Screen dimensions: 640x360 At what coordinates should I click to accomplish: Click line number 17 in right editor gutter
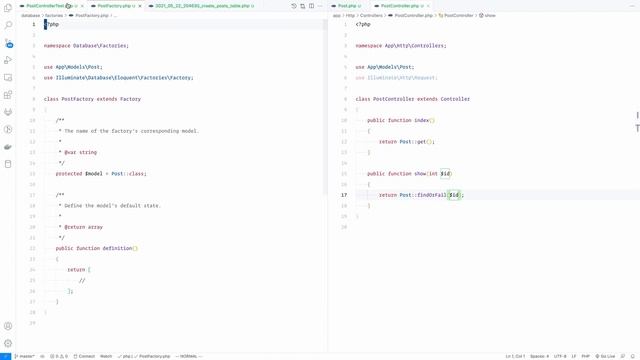pos(344,195)
